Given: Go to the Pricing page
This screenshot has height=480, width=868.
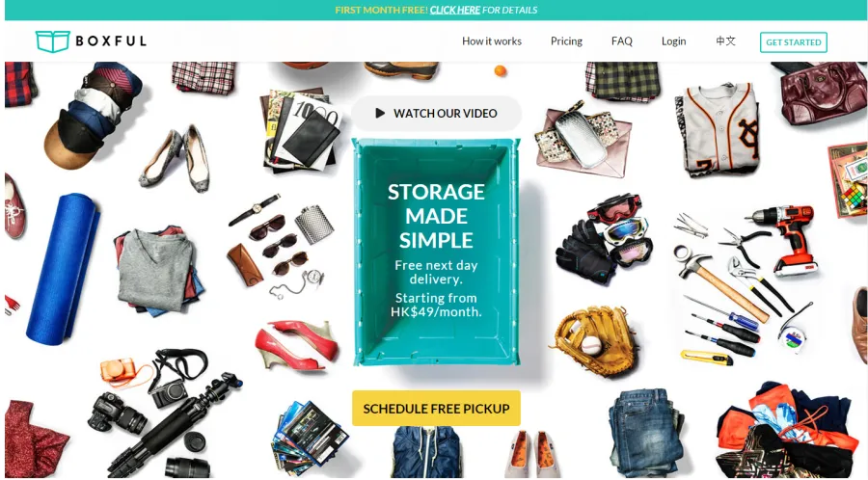Looking at the screenshot, I should [566, 41].
